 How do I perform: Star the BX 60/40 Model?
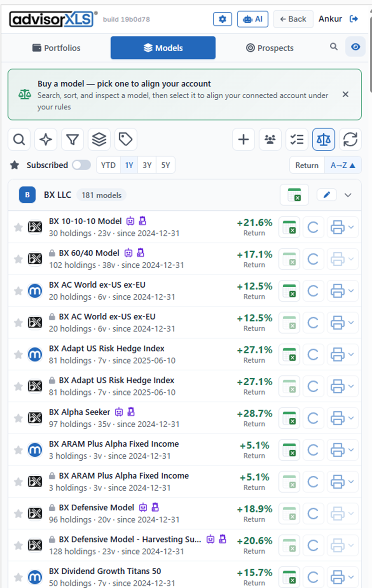pyautogui.click(x=18, y=259)
